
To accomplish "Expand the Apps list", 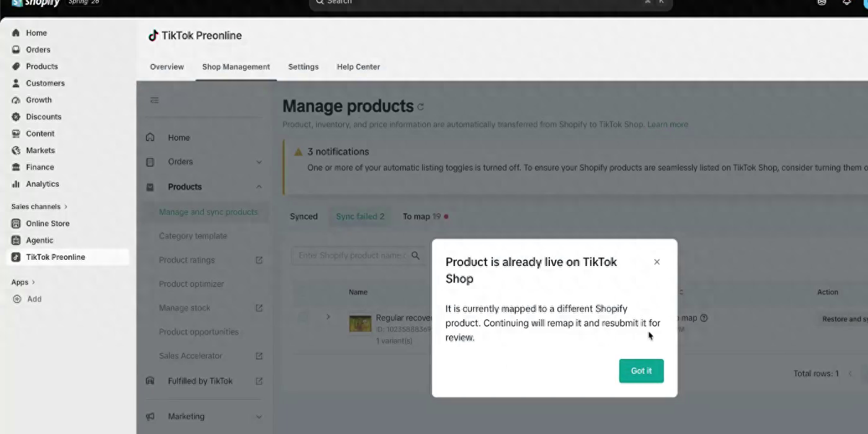I will coord(23,282).
